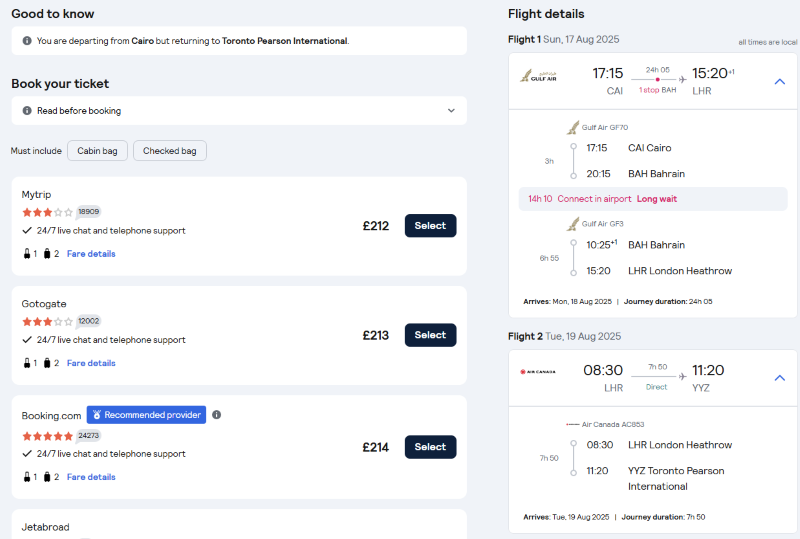Collapse Flight 2 details with the chevron
This screenshot has width=800, height=539.
(x=780, y=378)
